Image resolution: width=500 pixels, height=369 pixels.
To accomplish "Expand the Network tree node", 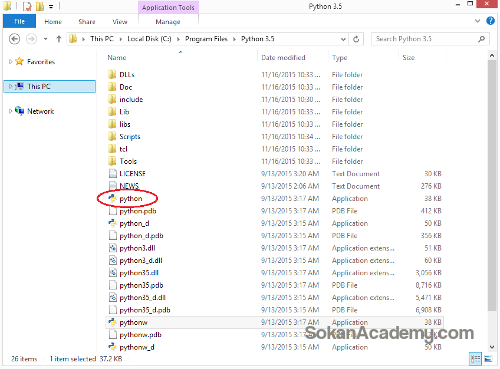I will click(10, 111).
